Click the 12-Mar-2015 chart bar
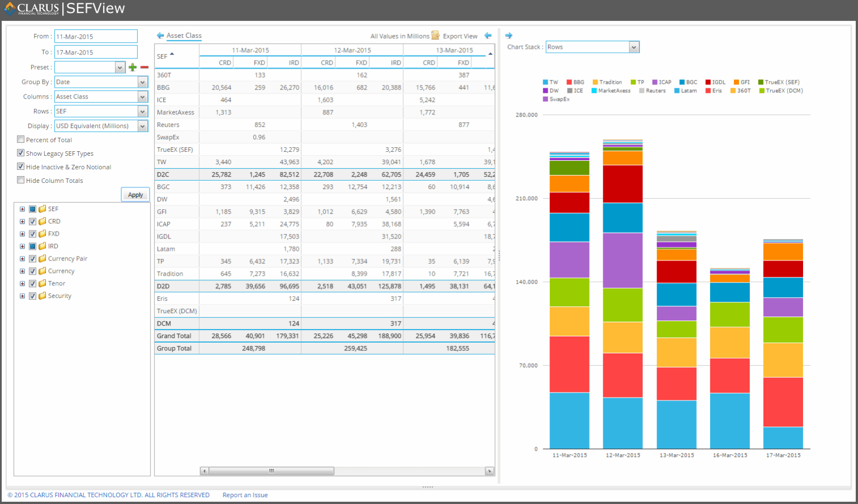Image resolution: width=858 pixels, height=504 pixels. coord(622,294)
